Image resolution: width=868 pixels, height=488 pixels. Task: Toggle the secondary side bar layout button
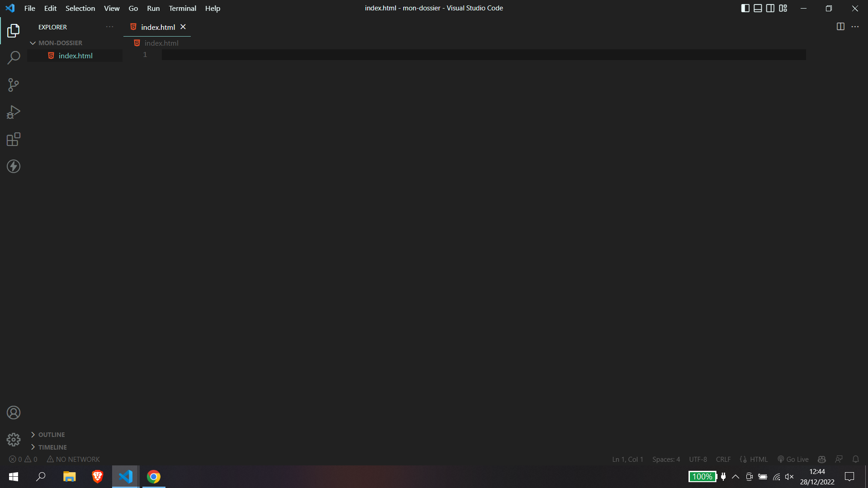click(770, 8)
